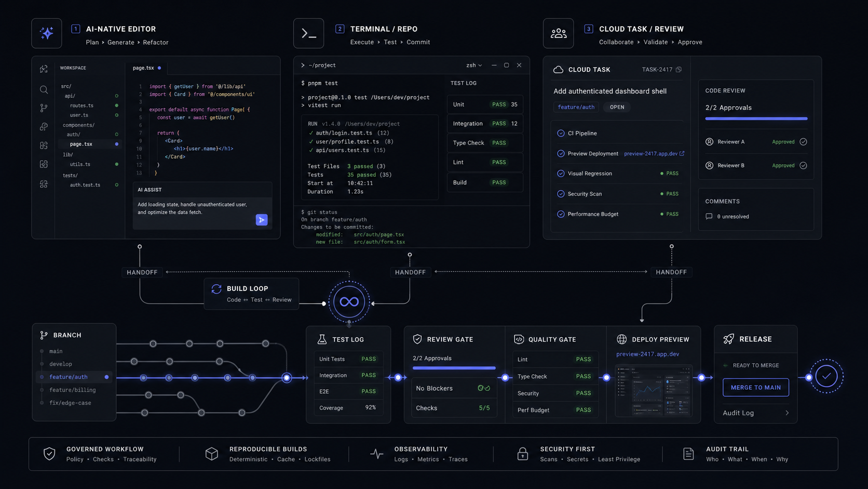868x489 pixels.
Task: Click the feature/auth branch tag
Action: (x=576, y=107)
